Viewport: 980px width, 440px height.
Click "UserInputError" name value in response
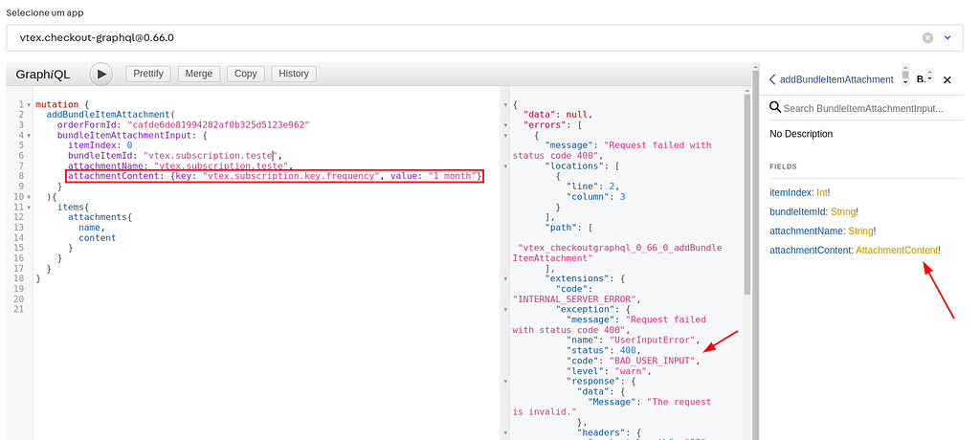point(651,340)
